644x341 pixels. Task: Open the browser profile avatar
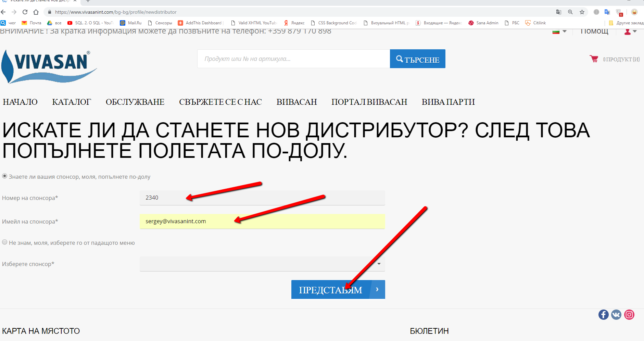pyautogui.click(x=634, y=12)
